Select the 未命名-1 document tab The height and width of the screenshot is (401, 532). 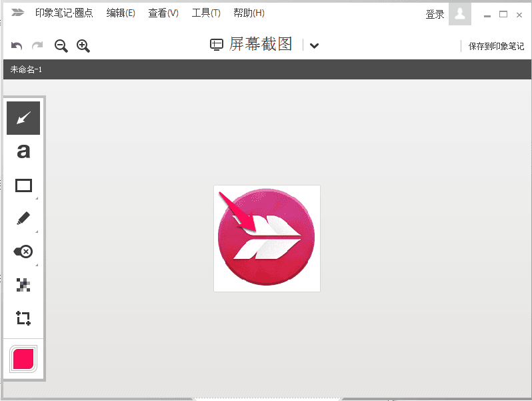click(26, 69)
